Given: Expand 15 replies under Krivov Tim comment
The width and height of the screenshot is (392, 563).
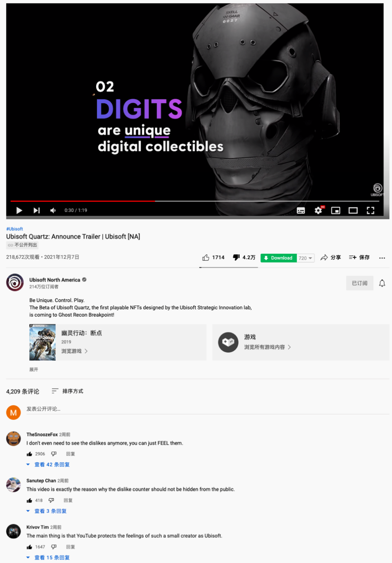Looking at the screenshot, I should pyautogui.click(x=48, y=558).
